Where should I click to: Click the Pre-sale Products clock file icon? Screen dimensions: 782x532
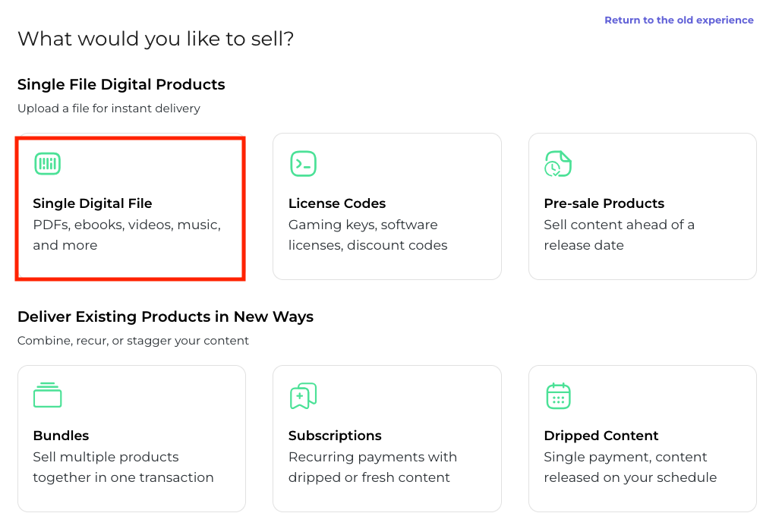tap(558, 163)
